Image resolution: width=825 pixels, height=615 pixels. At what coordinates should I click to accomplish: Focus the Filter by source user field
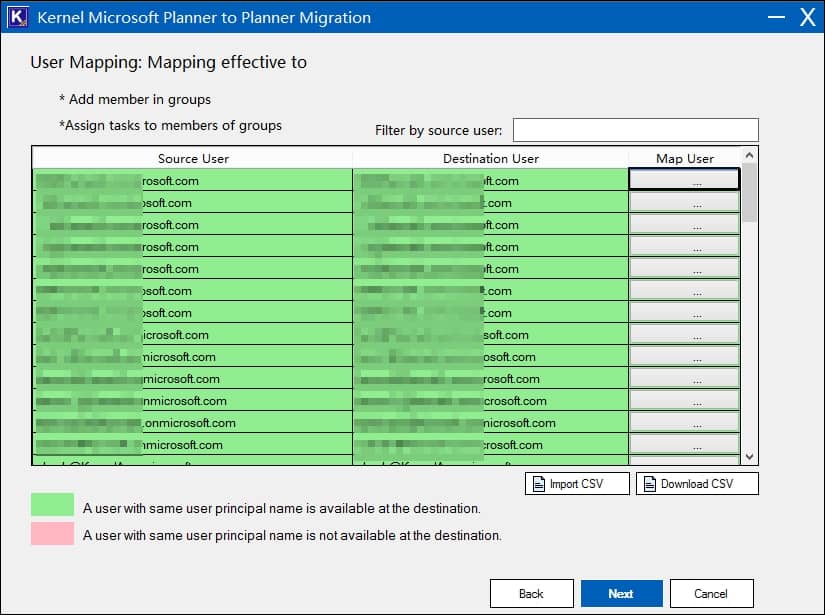(x=636, y=130)
